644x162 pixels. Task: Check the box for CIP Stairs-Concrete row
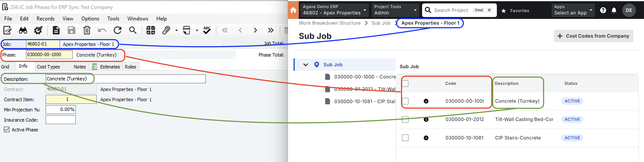coord(405,138)
